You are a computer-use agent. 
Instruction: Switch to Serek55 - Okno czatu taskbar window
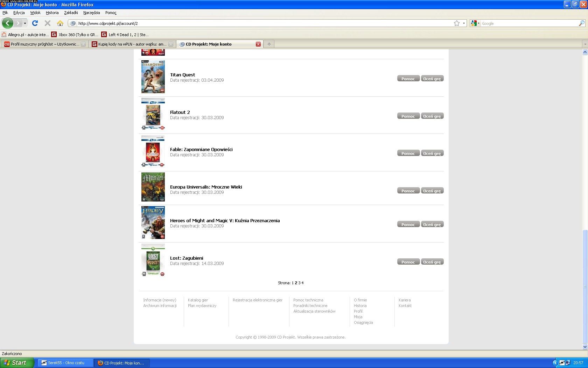pos(66,363)
